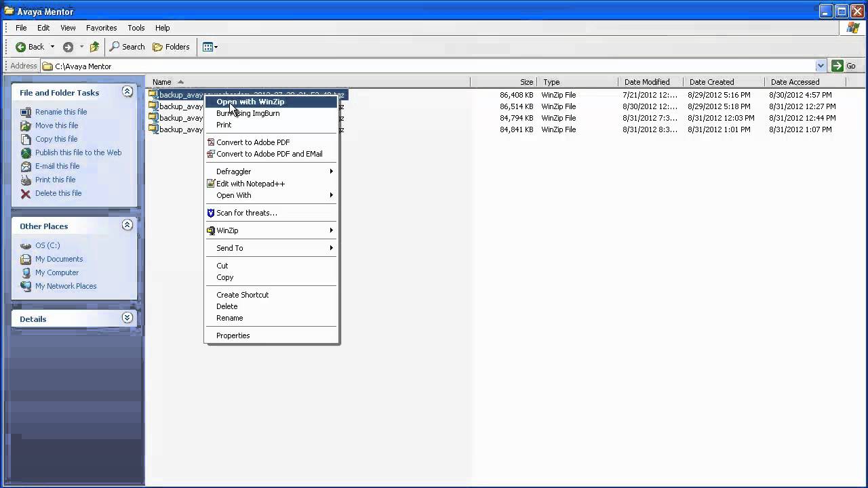The image size is (868, 488).
Task: Click the Print this file printer icon
Action: coord(26,180)
